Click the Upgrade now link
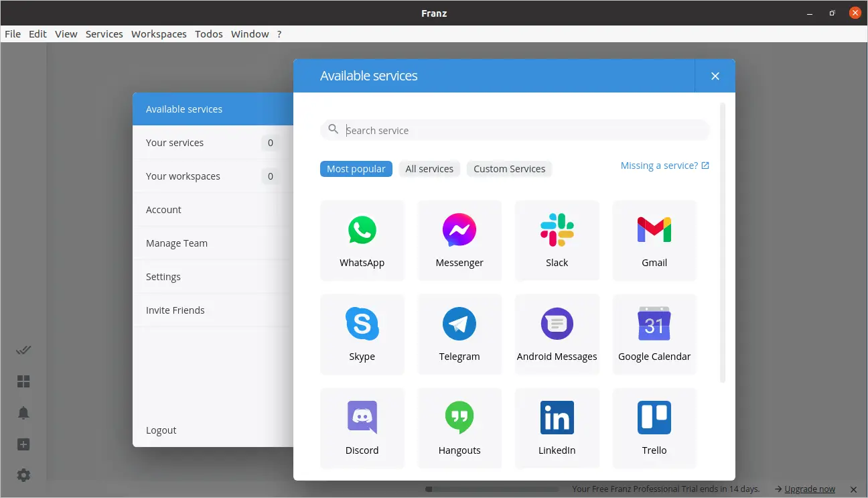The height and width of the screenshot is (498, 868). pos(810,489)
